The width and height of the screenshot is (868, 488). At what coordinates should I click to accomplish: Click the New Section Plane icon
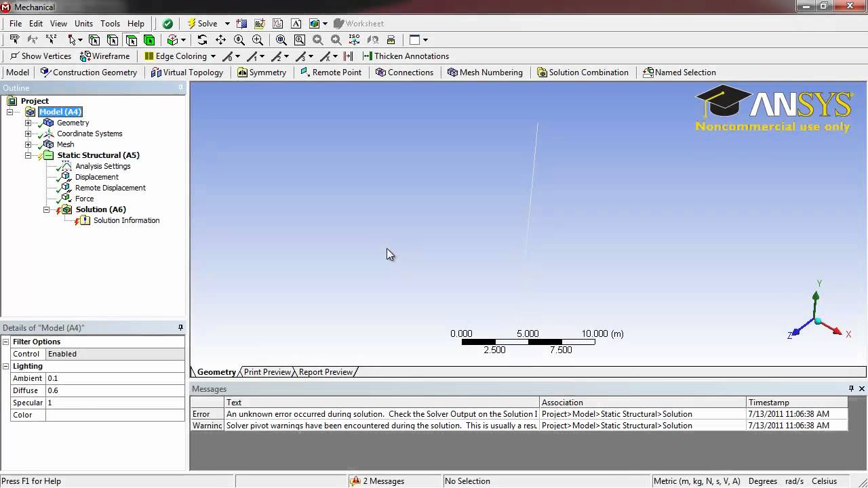pyautogui.click(x=242, y=24)
